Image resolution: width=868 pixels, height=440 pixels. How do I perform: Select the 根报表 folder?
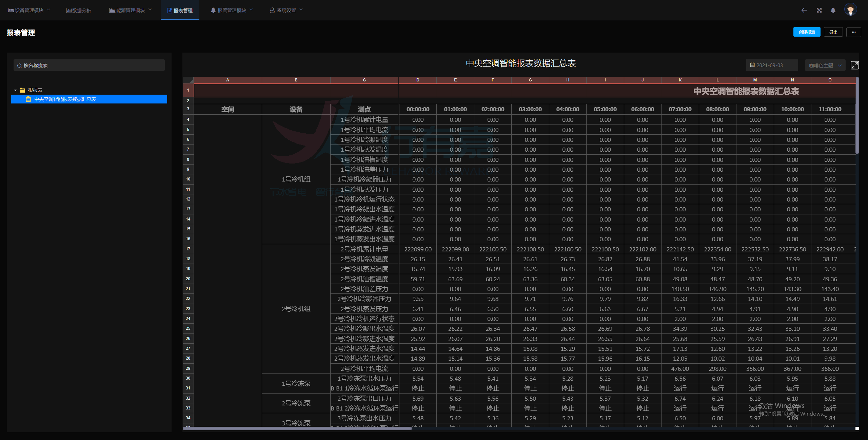35,90
